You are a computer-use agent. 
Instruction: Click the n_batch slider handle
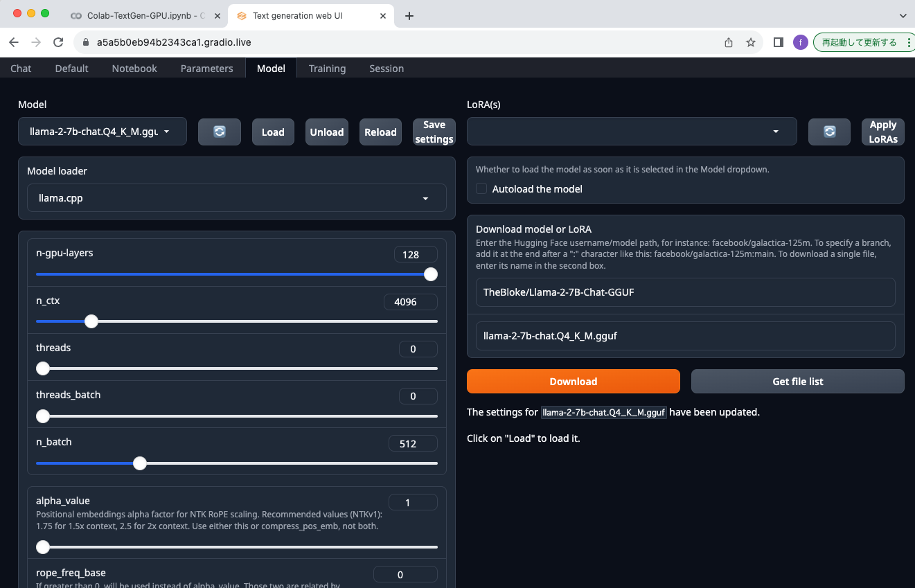(x=140, y=463)
